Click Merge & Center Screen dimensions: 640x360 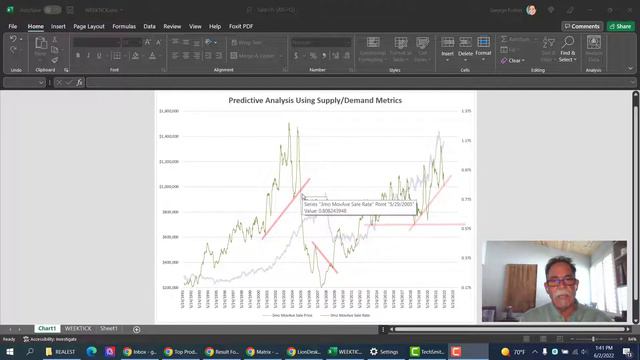point(253,56)
